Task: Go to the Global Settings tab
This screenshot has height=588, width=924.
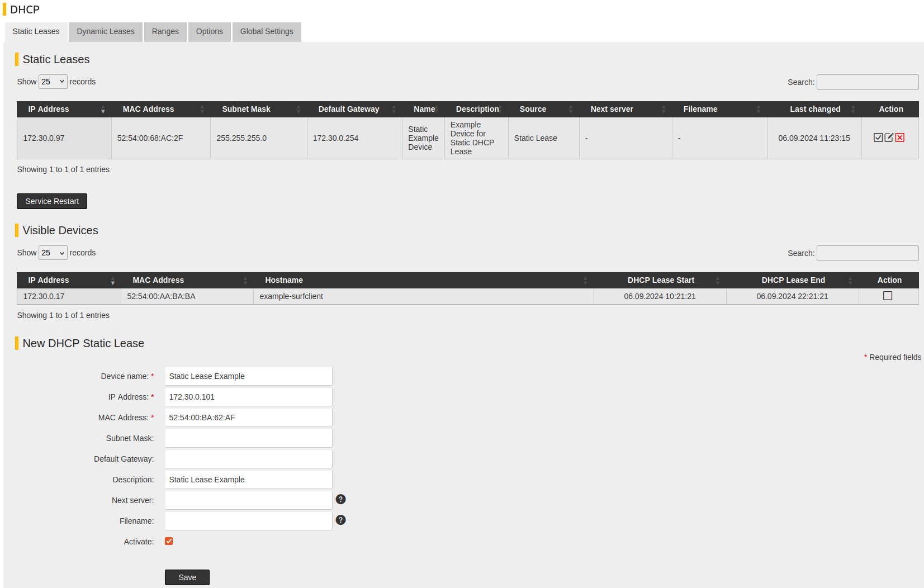Action: coord(267,31)
